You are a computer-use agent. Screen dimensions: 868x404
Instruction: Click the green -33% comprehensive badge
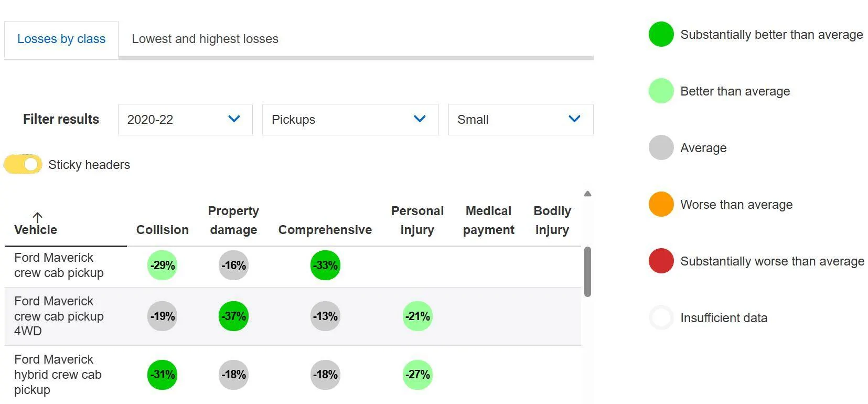325,265
